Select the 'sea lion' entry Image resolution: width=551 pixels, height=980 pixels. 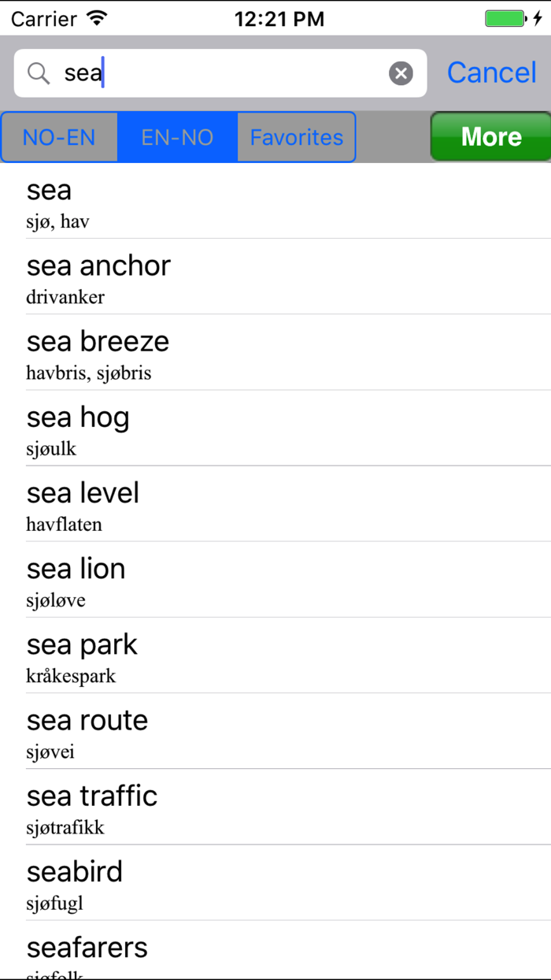click(x=275, y=580)
